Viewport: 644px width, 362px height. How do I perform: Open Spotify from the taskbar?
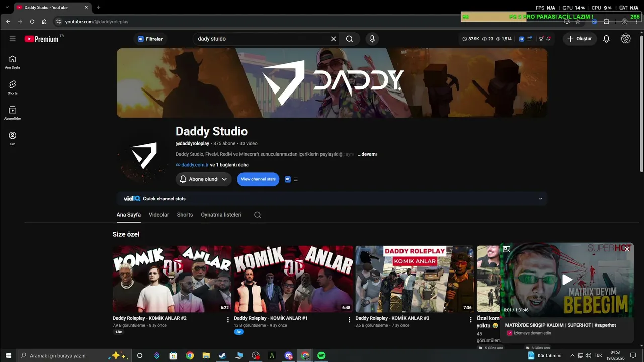pyautogui.click(x=321, y=356)
